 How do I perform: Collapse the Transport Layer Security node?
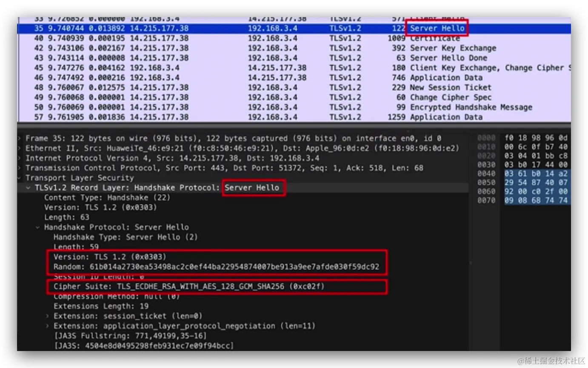[20, 178]
